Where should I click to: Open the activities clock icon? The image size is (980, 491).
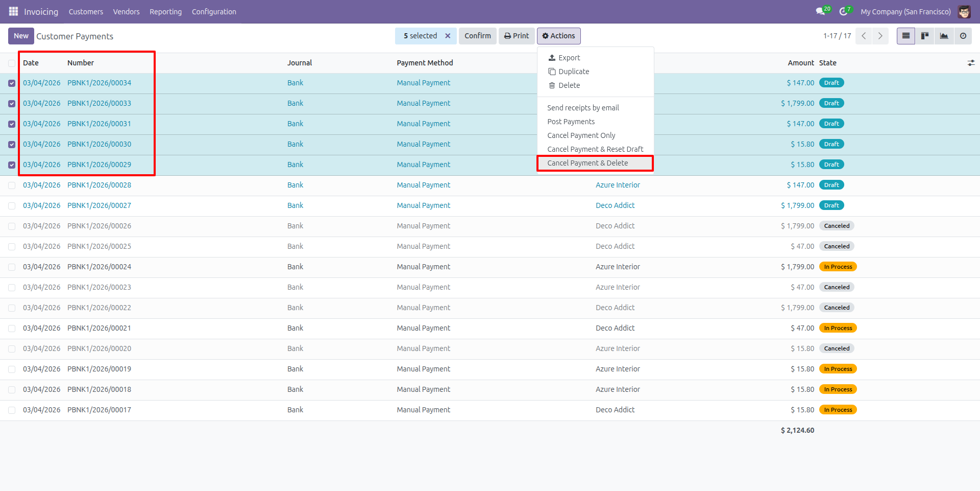coord(843,11)
